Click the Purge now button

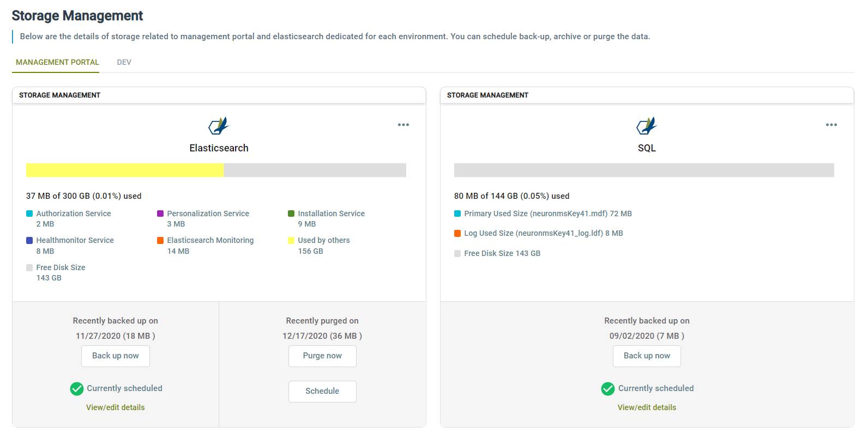click(322, 356)
